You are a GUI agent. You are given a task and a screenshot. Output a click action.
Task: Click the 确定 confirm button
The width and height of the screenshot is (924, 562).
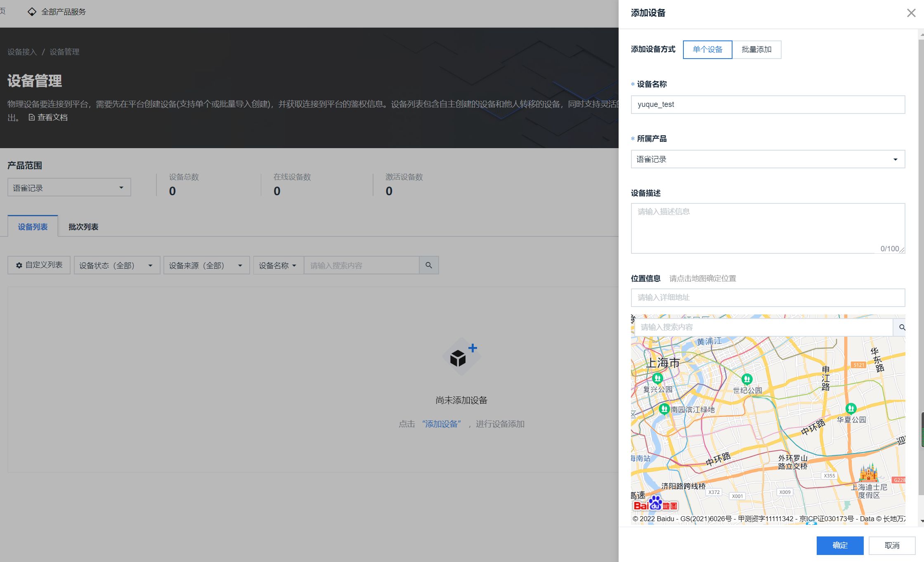tap(840, 545)
